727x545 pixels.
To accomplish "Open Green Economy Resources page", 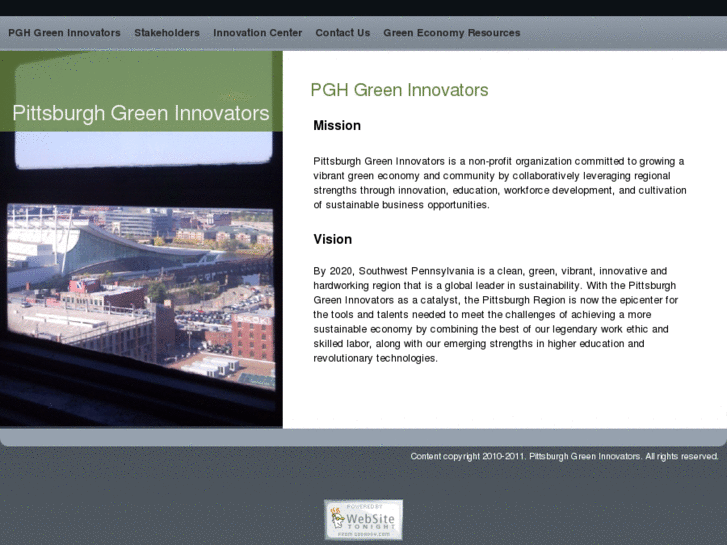I will pyautogui.click(x=452, y=33).
